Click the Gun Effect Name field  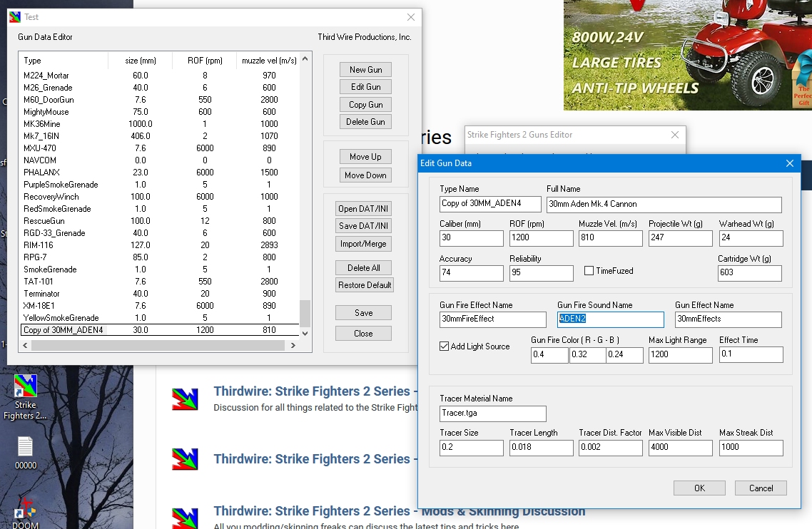(x=728, y=319)
